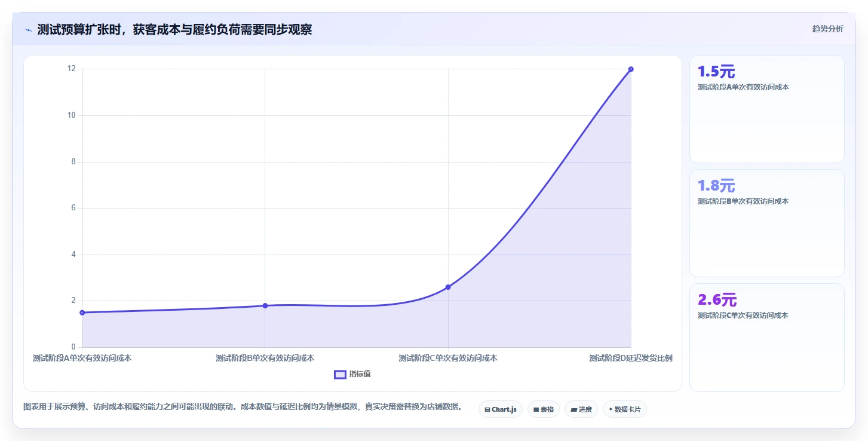Select the 1.5元 data card value
This screenshot has height=441, width=868.
(x=716, y=72)
